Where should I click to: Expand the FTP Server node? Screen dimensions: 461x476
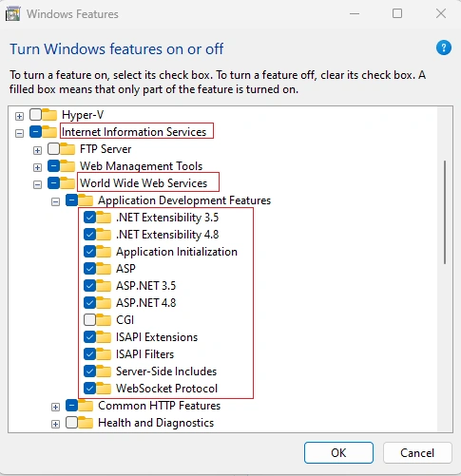(x=37, y=150)
